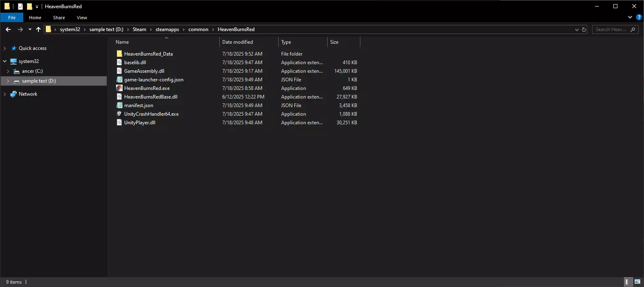Screen dimensions: 644x287
Task: Expand the ancer (C:) tree node
Action: [x=8, y=71]
